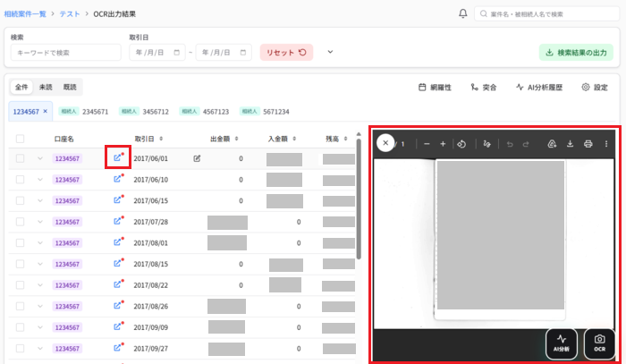This screenshot has height=364, width=626.
Task: Open source link icon for 2017/08/22 row
Action: tap(118, 284)
